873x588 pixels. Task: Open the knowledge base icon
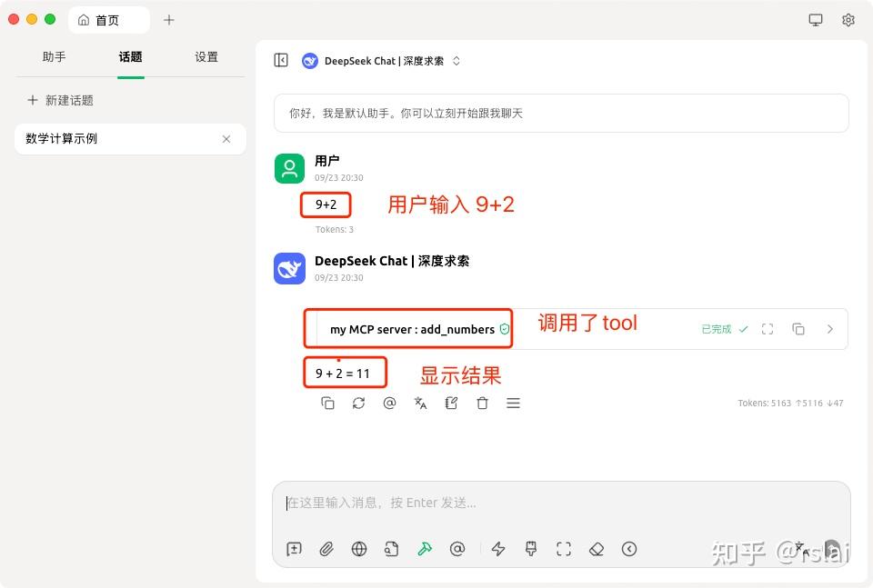tap(391, 549)
